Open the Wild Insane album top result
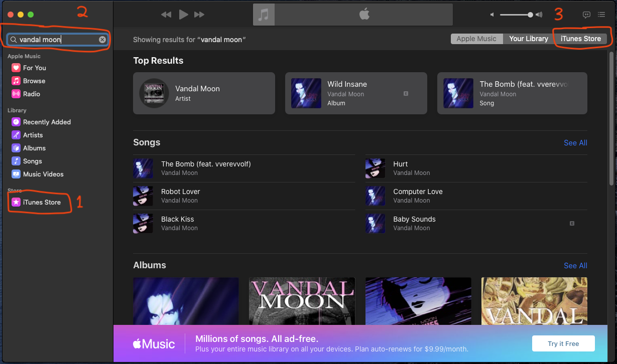The width and height of the screenshot is (617, 364). [356, 93]
